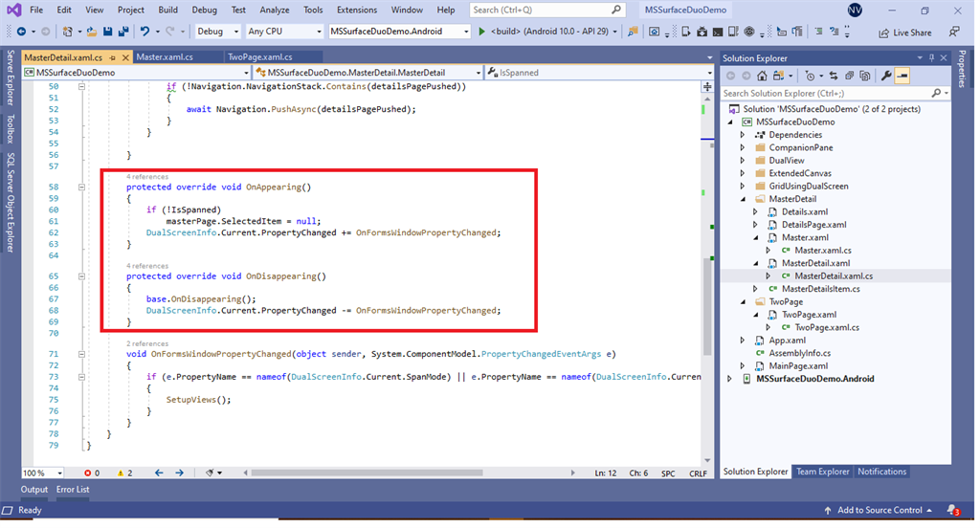Open the File menu

pos(36,10)
